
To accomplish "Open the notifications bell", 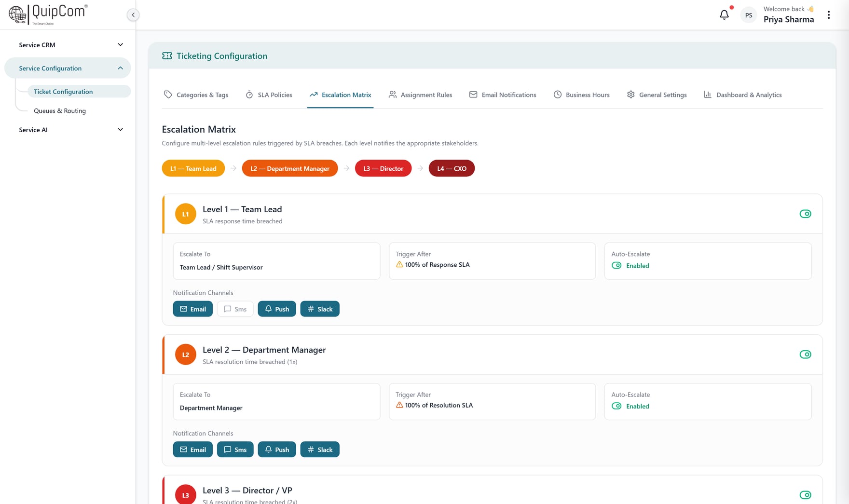I will tap(724, 15).
